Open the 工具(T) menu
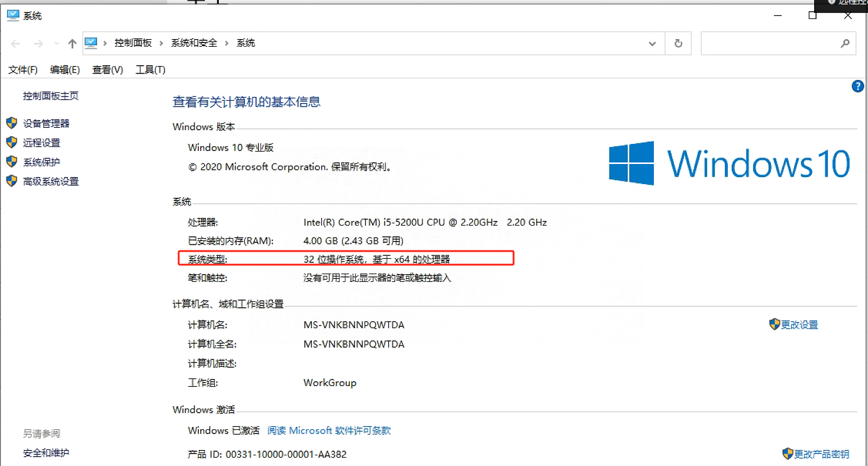 click(150, 70)
